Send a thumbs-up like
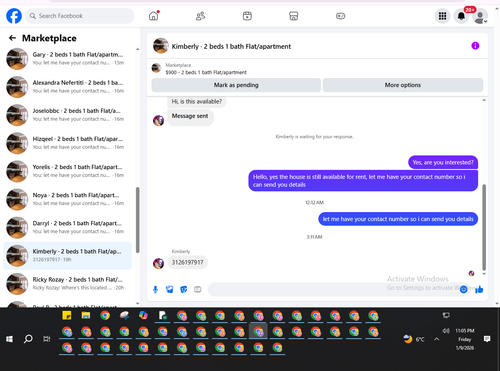Screen dimensions: 500x371 coord(479,289)
